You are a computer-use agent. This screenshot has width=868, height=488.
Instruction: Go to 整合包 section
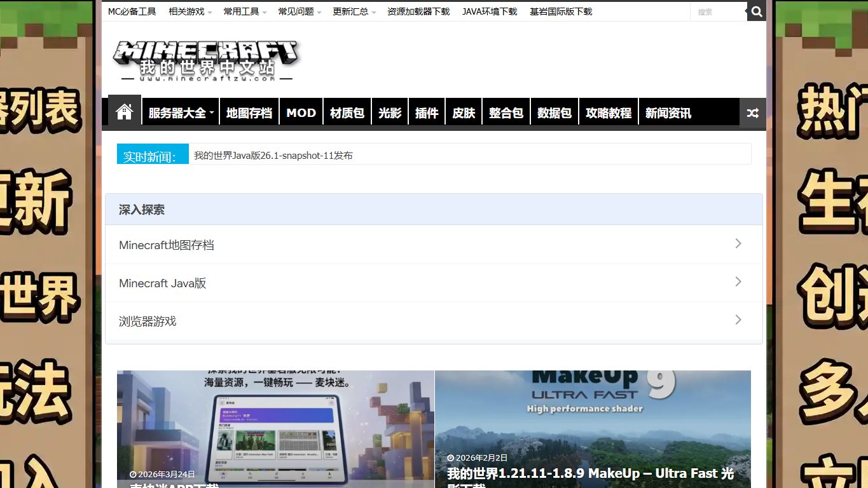coord(506,113)
